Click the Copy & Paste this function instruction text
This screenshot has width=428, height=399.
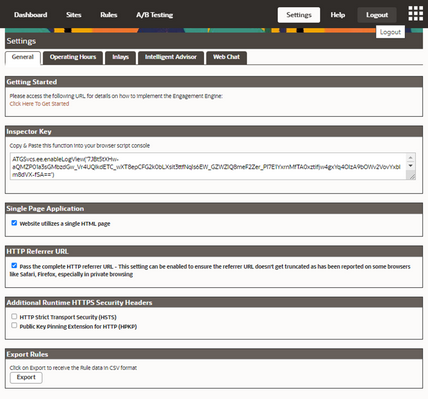point(80,146)
